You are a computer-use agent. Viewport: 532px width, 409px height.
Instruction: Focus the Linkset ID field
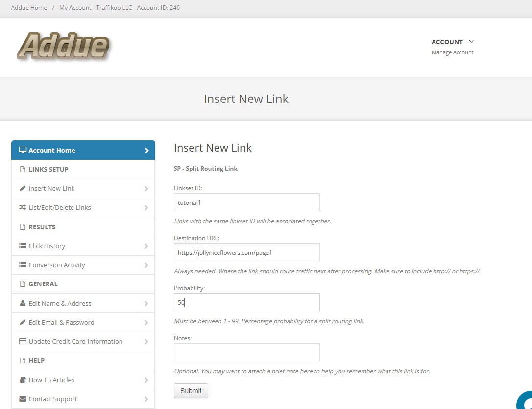coord(247,203)
